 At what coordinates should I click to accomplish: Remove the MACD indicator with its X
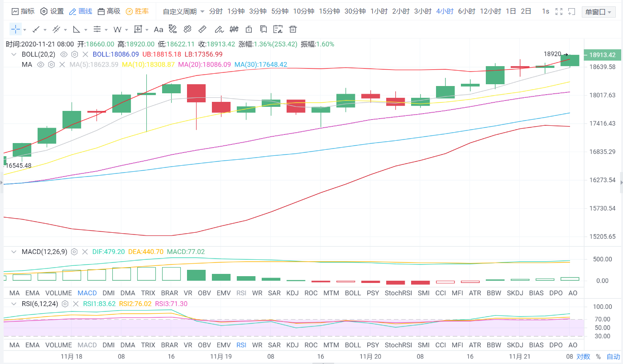click(85, 252)
